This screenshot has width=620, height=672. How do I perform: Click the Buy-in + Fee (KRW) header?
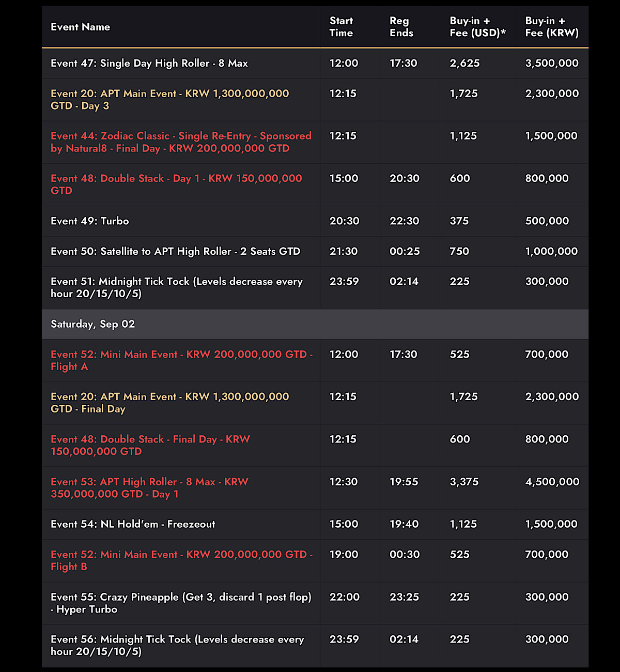pos(552,27)
